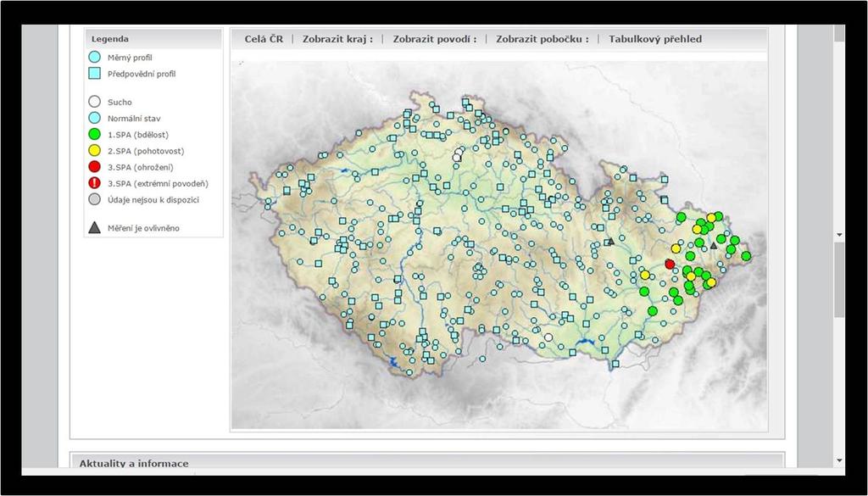Viewport: 868px width, 496px height.
Task: Select the westernmost yellow station marker on map
Action: pyautogui.click(x=645, y=275)
